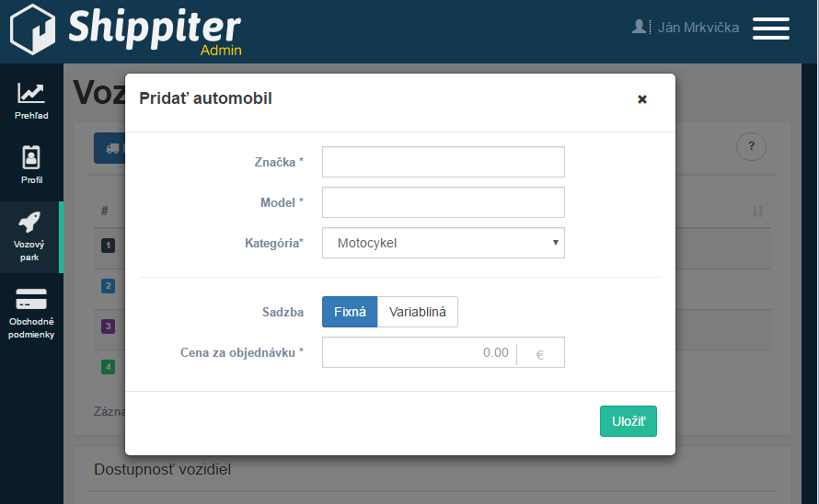Select Vozový park rocket icon
Viewport: 819px width, 504px height.
point(30,223)
